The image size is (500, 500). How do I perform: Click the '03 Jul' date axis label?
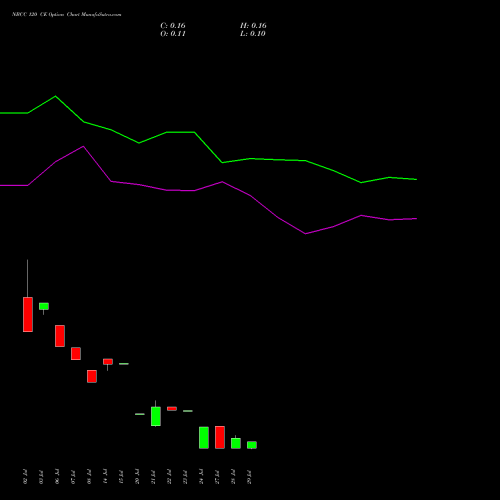(x=41, y=477)
